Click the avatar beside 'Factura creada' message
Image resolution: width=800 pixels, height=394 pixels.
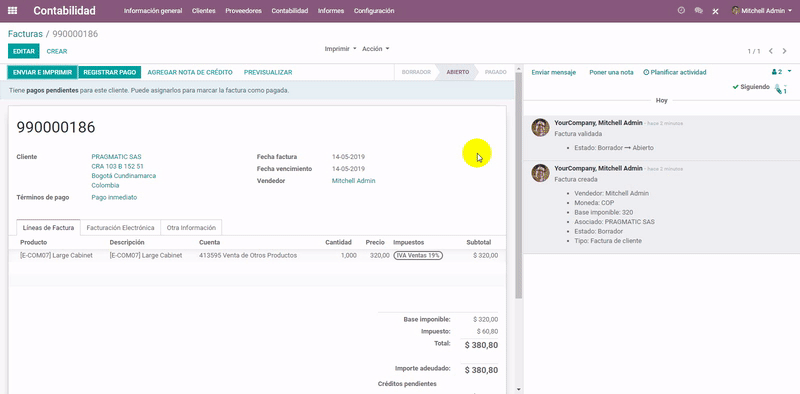tap(540, 173)
